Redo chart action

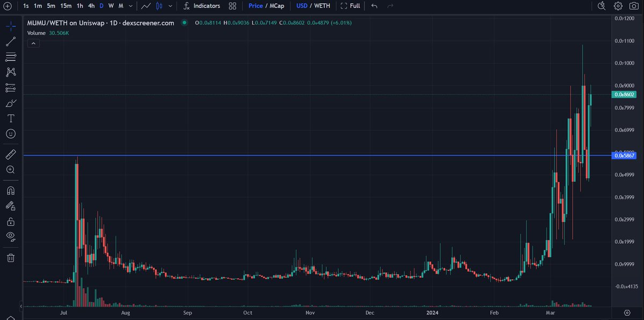coord(390,6)
